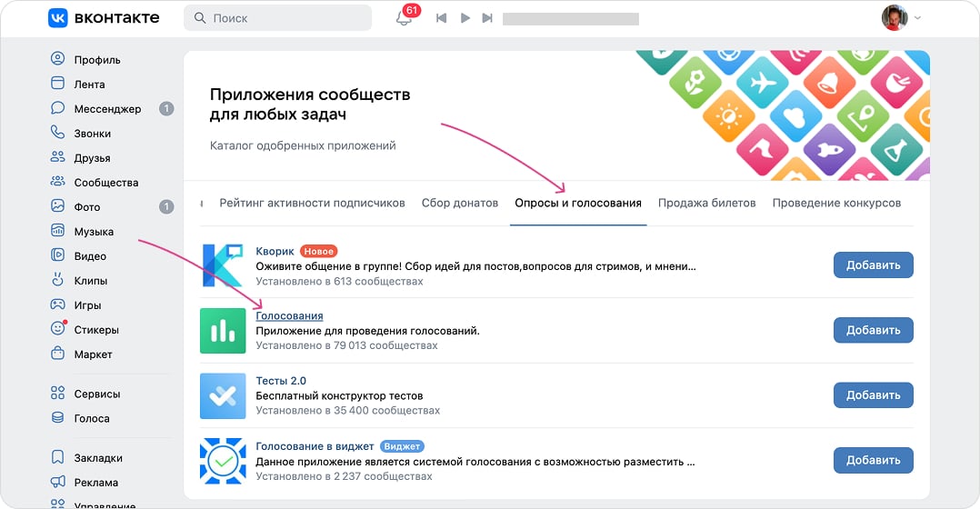Add Тесты 2.0 with Добавить button
980x509 pixels.
click(x=873, y=394)
